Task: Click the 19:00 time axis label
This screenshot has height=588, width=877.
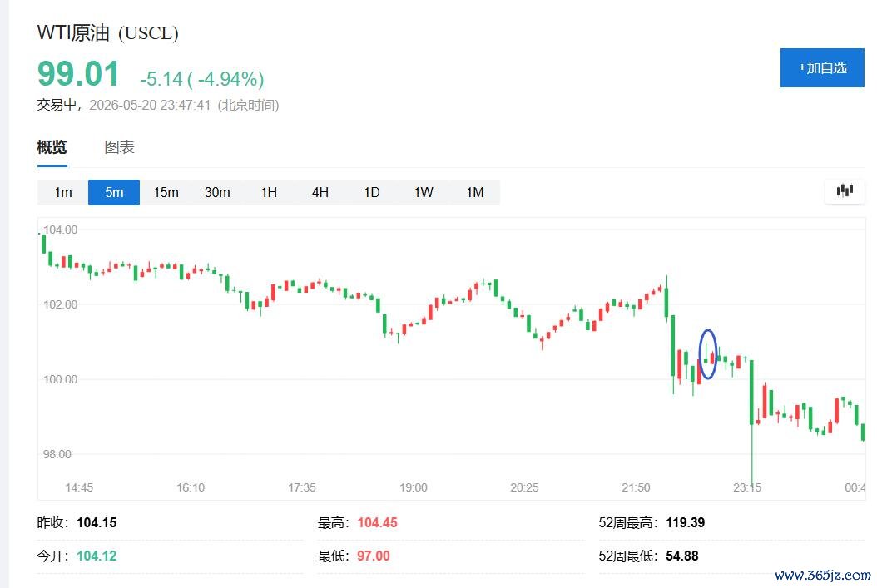Action: [x=413, y=487]
